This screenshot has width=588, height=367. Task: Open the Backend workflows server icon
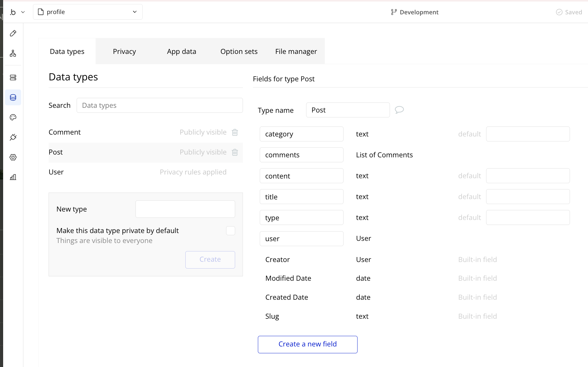pos(13,78)
